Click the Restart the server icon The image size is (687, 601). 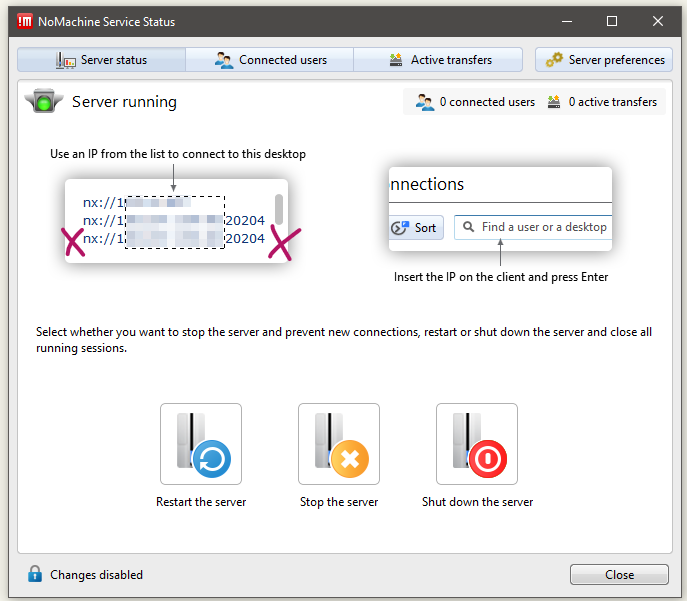201,444
